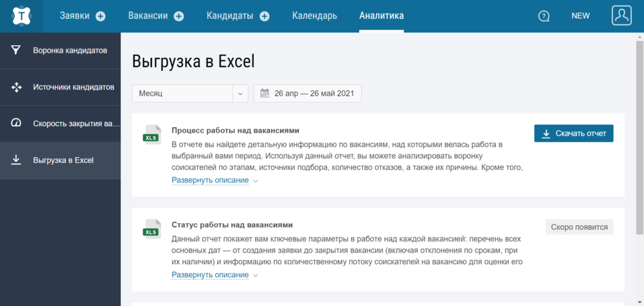
Task: Switch to the Кандидаты tab
Action: pyautogui.click(x=230, y=16)
